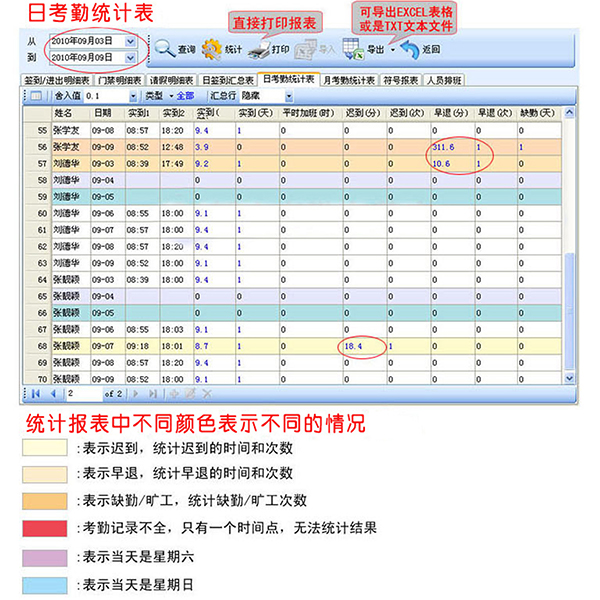Open the 舍入值 0.1 dropdown
Screen dimensions: 600x600
click(x=133, y=96)
